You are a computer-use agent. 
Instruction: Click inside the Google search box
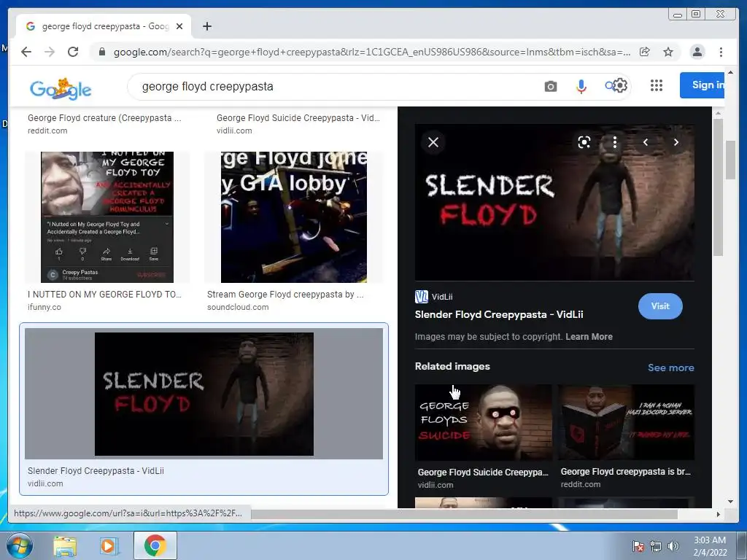(333, 86)
